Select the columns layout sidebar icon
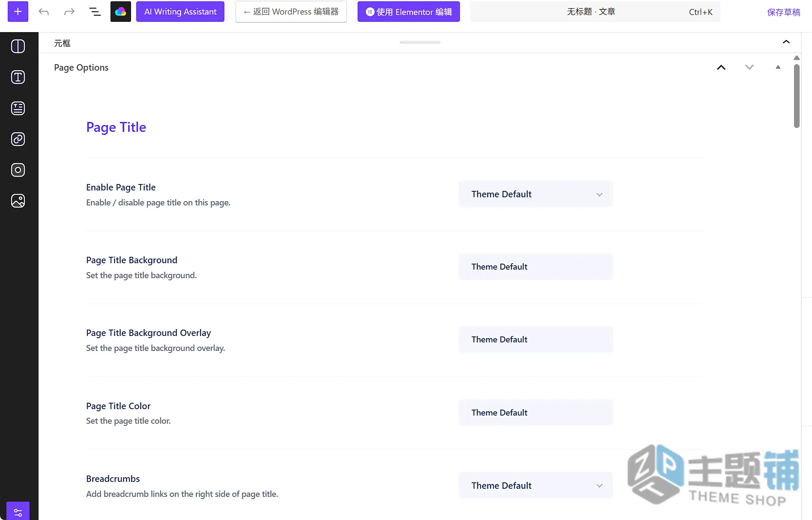This screenshot has width=812, height=520. click(x=18, y=46)
